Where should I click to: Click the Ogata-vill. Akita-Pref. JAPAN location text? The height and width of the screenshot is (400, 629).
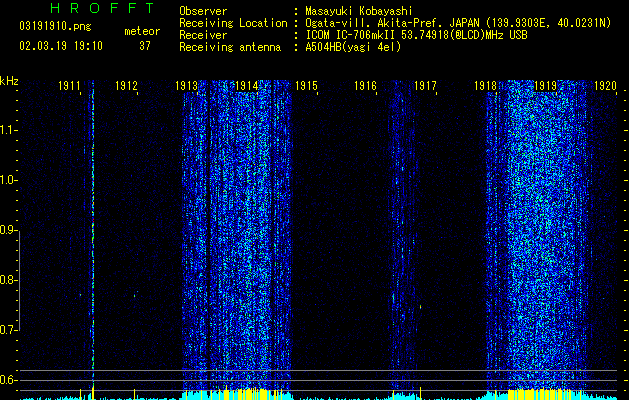click(x=458, y=23)
